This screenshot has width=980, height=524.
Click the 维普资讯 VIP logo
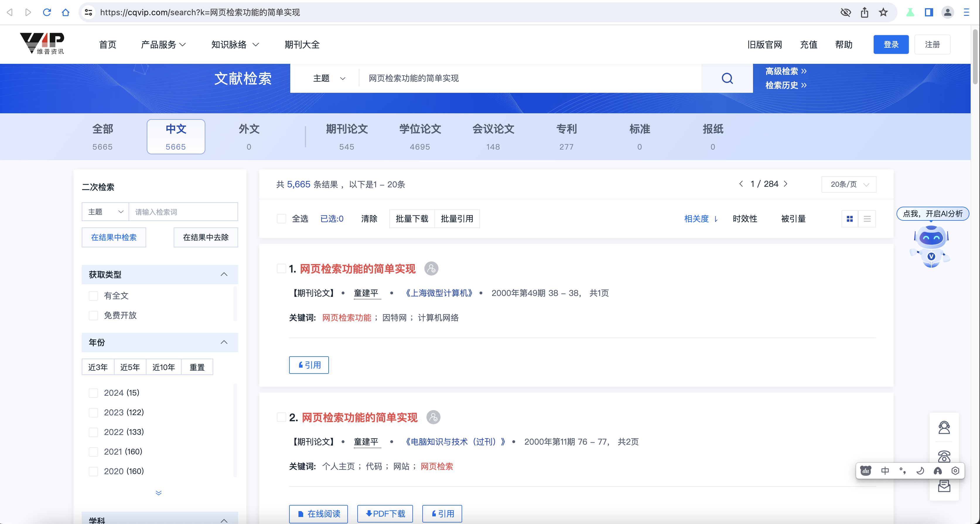(42, 43)
